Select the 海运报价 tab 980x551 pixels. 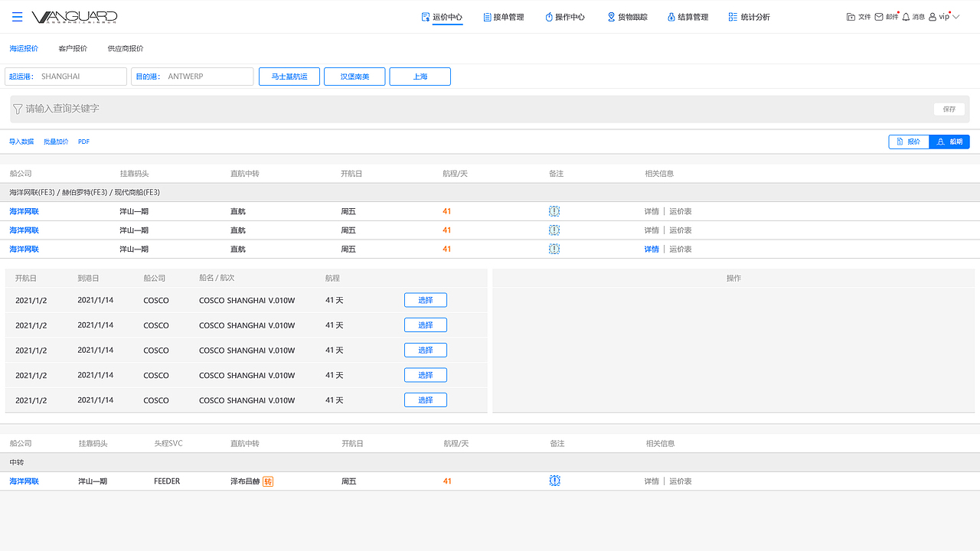(x=24, y=48)
